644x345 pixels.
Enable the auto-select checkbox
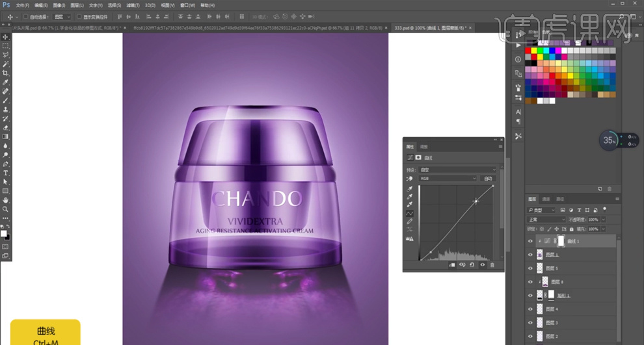pyautogui.click(x=25, y=17)
